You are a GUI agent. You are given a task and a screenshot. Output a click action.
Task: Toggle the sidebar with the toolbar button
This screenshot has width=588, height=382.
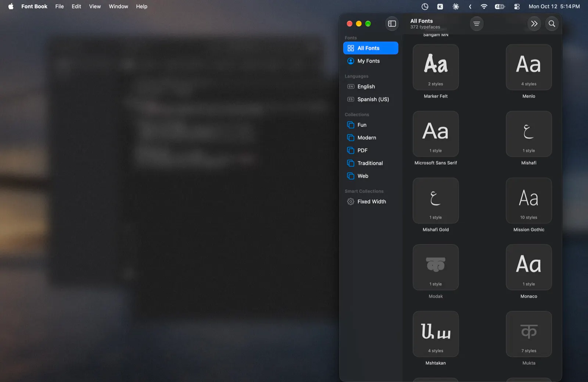(x=392, y=24)
